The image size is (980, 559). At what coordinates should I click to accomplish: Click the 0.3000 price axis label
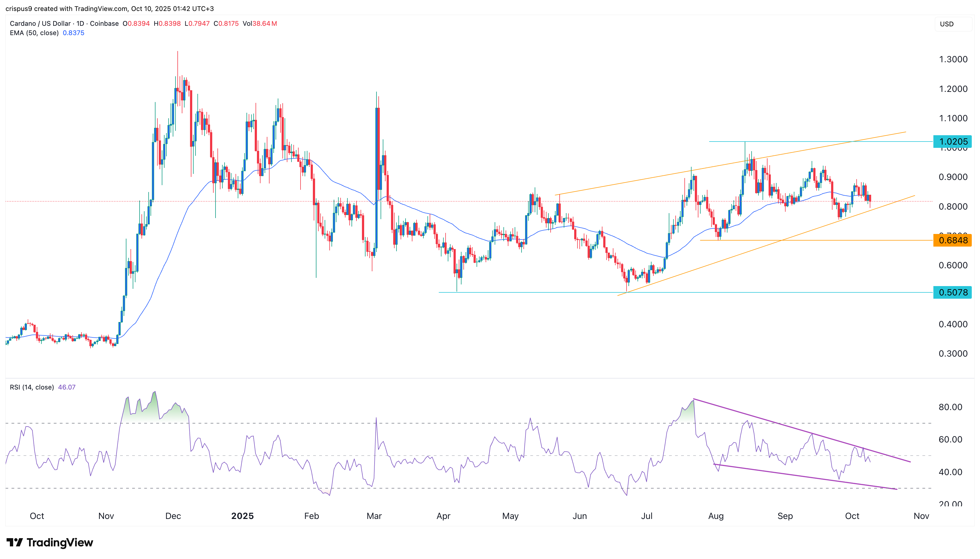[953, 354]
